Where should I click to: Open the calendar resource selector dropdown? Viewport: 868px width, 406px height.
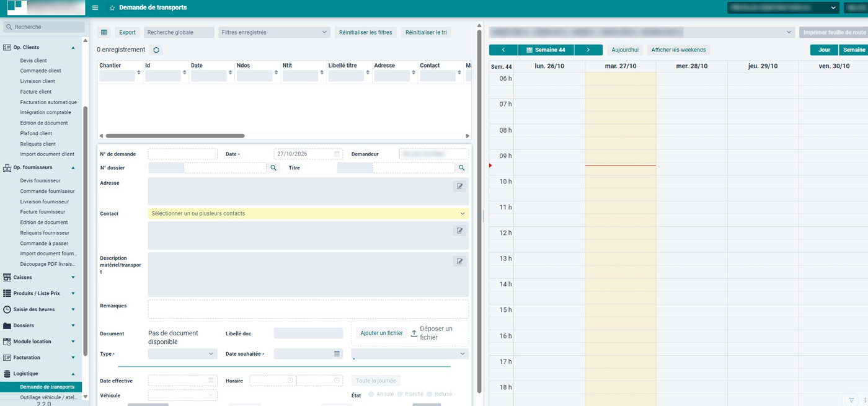(x=642, y=32)
